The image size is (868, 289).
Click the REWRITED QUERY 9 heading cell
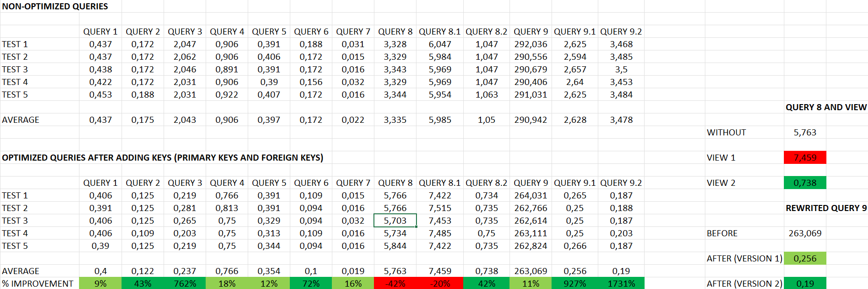(825, 208)
